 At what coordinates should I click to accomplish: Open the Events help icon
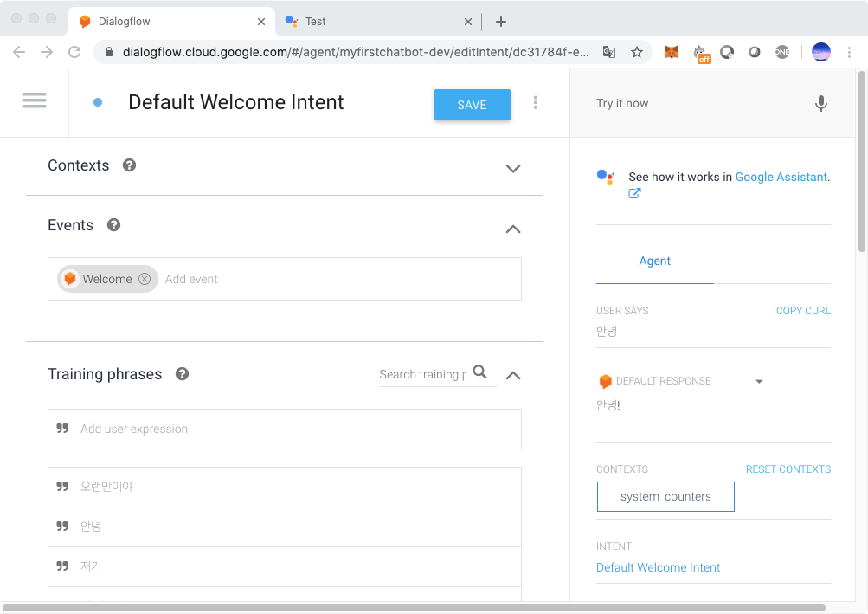coord(113,225)
